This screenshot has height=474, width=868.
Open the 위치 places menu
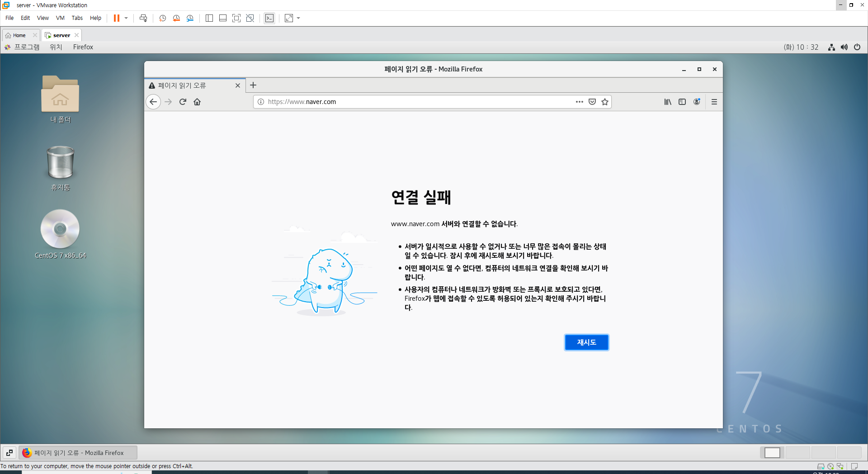56,47
